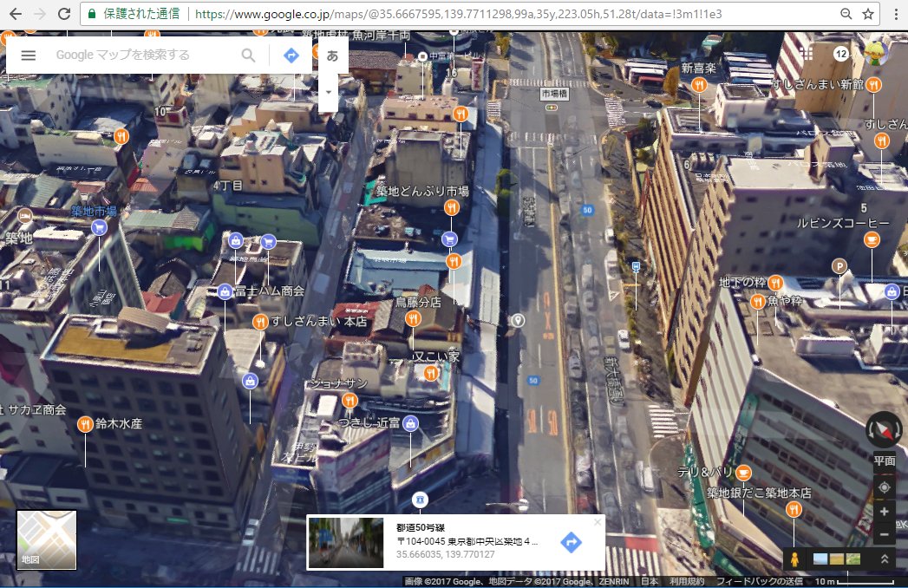Open フィードバックの送信 feedback link
This screenshot has height=588, width=908.
[759, 581]
